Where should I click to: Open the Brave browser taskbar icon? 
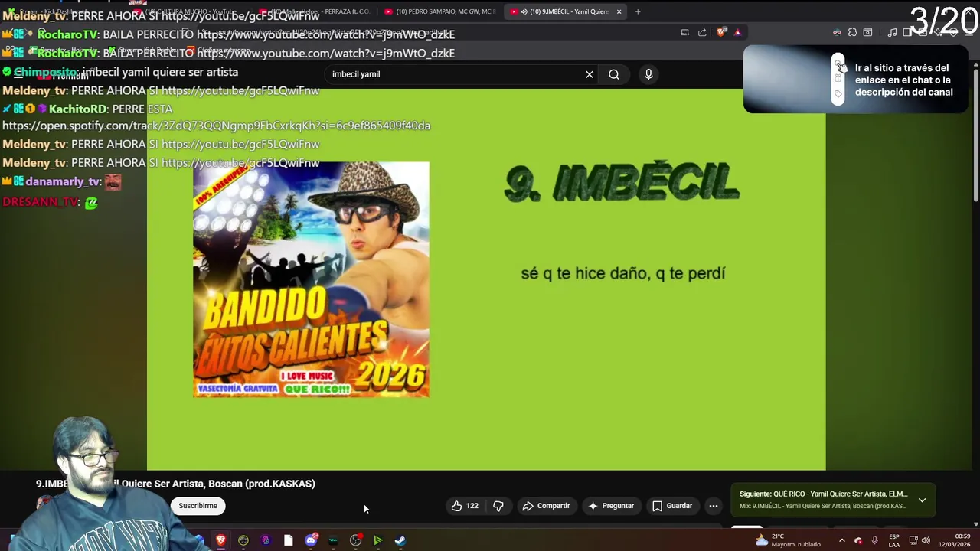(x=221, y=540)
